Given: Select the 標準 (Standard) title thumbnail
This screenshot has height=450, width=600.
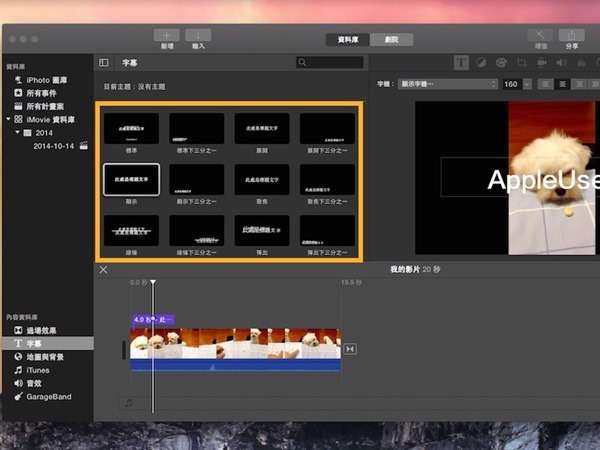Looking at the screenshot, I should pyautogui.click(x=132, y=127).
